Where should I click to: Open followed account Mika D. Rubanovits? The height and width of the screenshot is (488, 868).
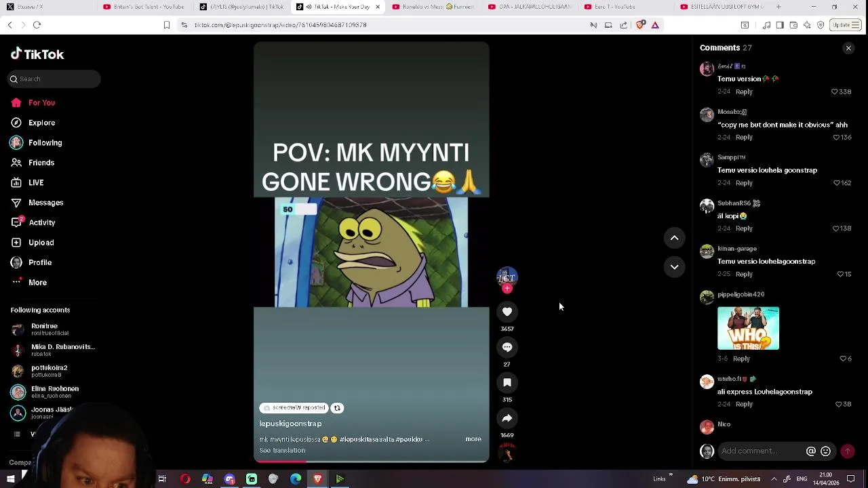click(x=54, y=350)
